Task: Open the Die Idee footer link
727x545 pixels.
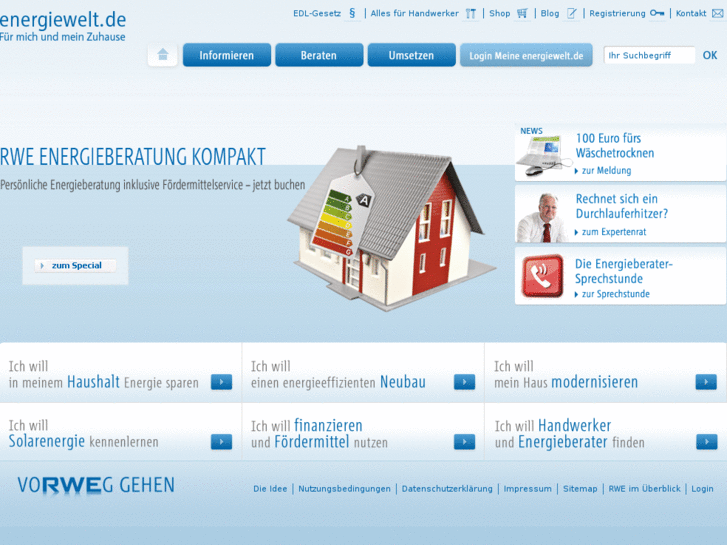Action: click(270, 489)
